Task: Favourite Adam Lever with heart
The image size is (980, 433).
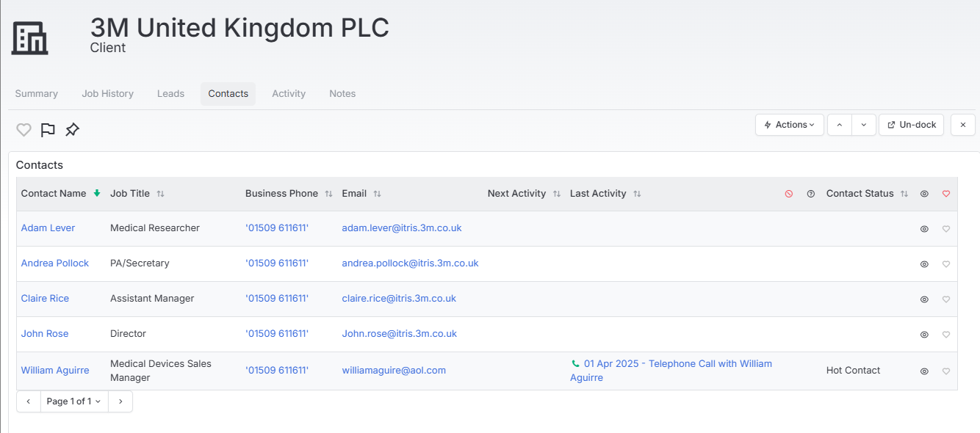Action: point(946,229)
